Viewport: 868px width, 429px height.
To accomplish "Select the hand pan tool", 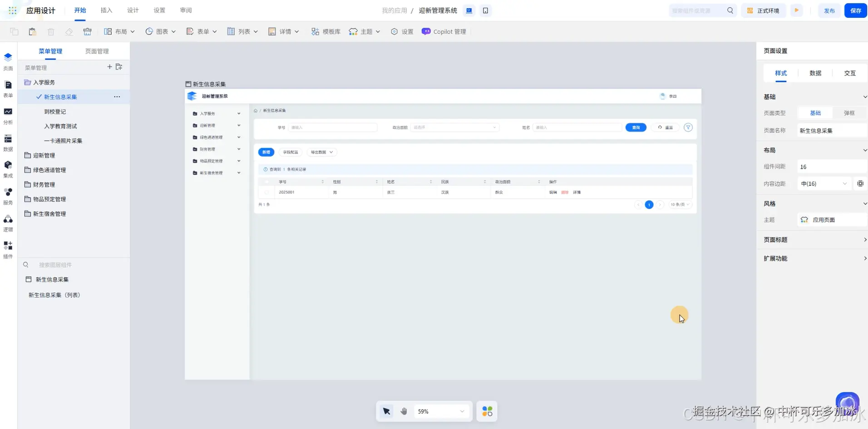I will [x=404, y=411].
